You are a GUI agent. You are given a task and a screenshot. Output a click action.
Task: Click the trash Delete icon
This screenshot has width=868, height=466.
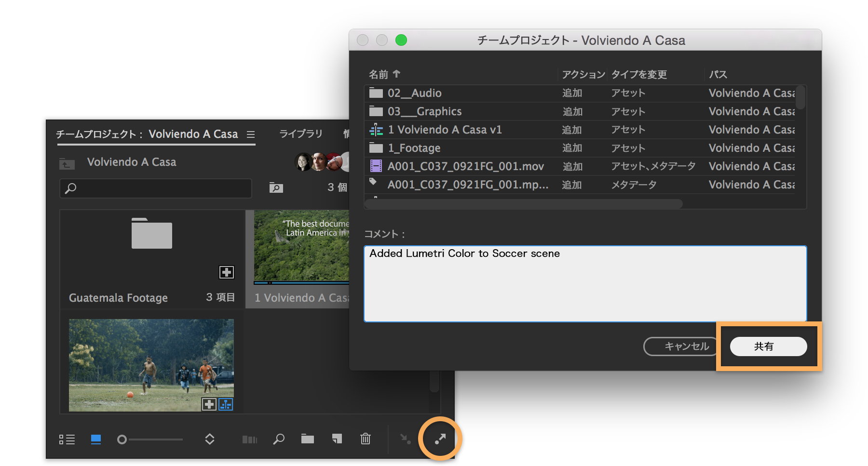[x=366, y=439]
